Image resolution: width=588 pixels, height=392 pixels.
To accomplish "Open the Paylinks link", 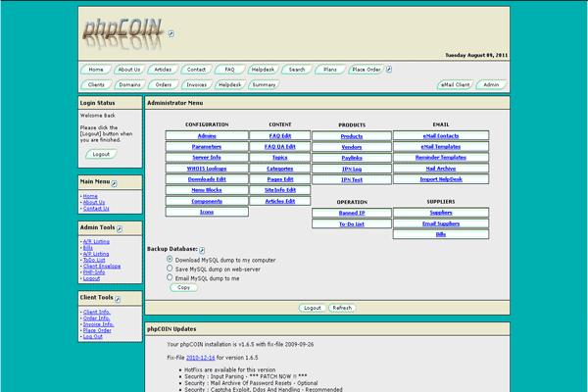I will 352,158.
